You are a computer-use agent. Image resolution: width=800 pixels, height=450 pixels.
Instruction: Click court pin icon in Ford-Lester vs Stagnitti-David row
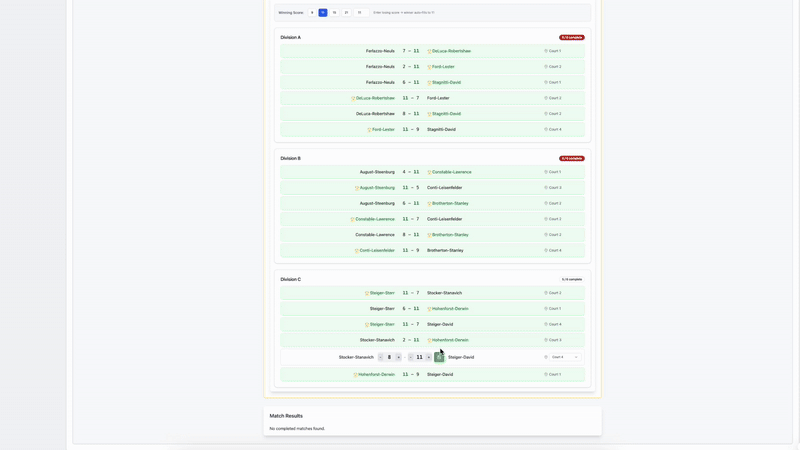click(x=546, y=130)
